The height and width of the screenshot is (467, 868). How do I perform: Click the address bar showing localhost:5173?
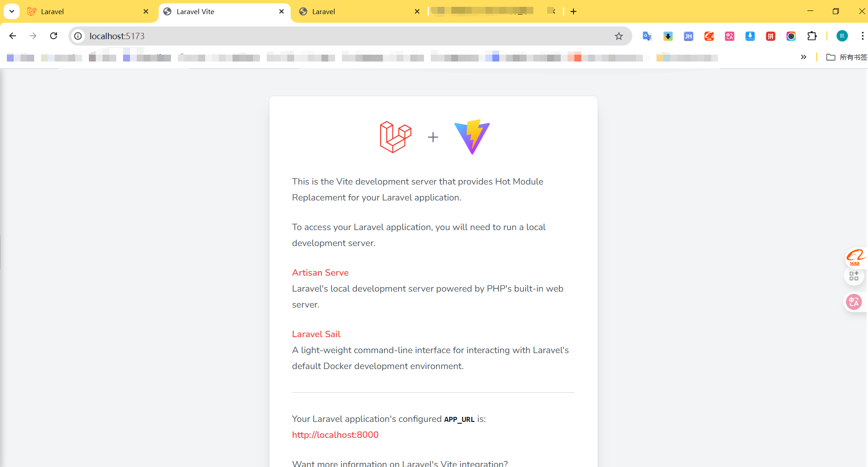click(346, 36)
